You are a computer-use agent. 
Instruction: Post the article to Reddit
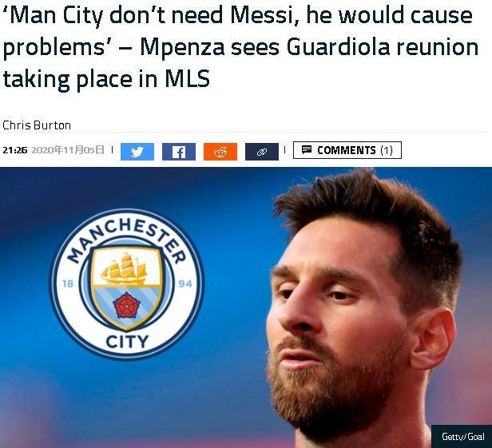[220, 152]
